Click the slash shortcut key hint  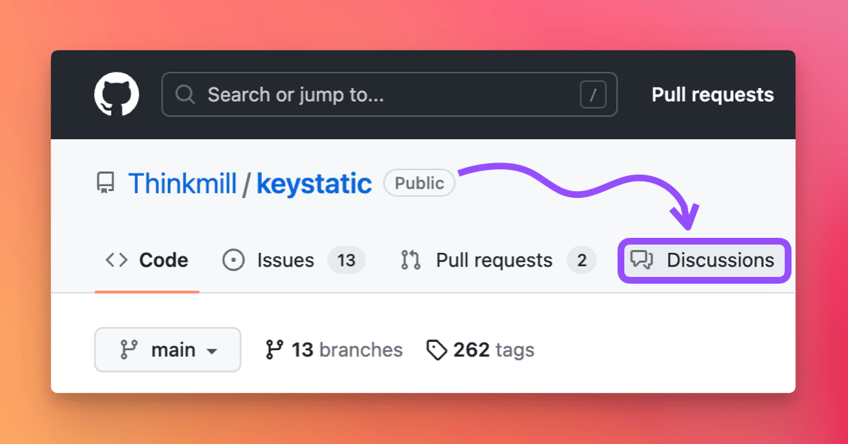point(593,95)
